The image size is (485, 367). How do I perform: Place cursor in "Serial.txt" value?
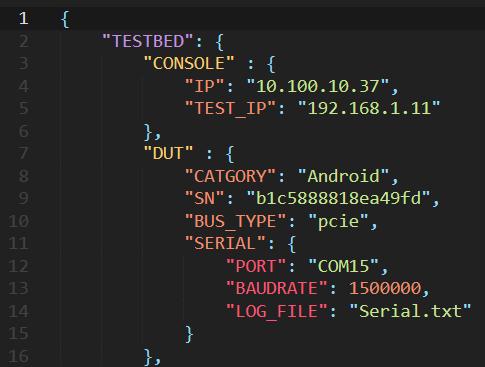click(x=410, y=311)
